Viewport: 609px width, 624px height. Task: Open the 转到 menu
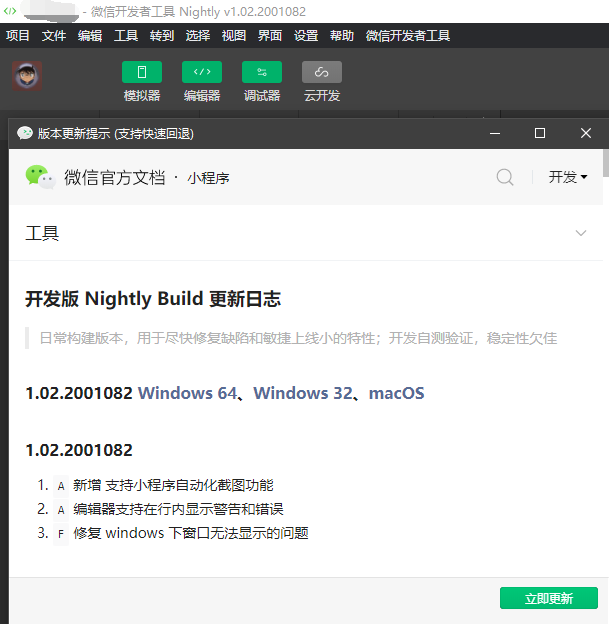click(162, 36)
